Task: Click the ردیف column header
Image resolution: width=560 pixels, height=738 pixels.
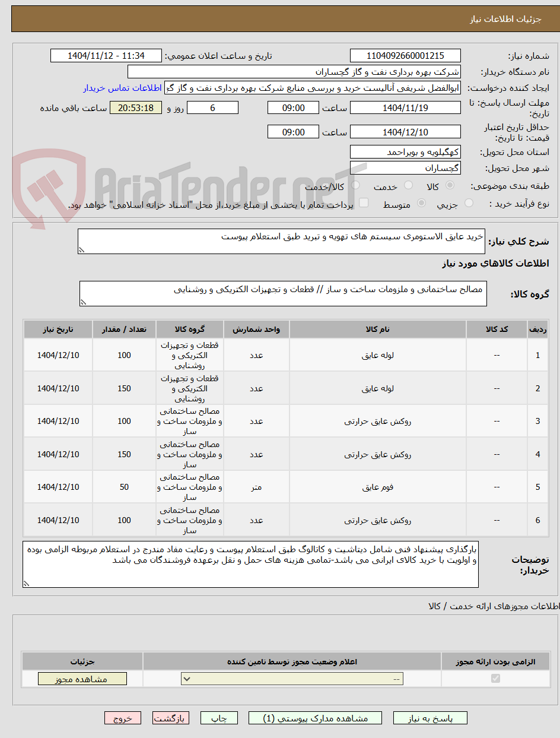Action: (x=537, y=329)
